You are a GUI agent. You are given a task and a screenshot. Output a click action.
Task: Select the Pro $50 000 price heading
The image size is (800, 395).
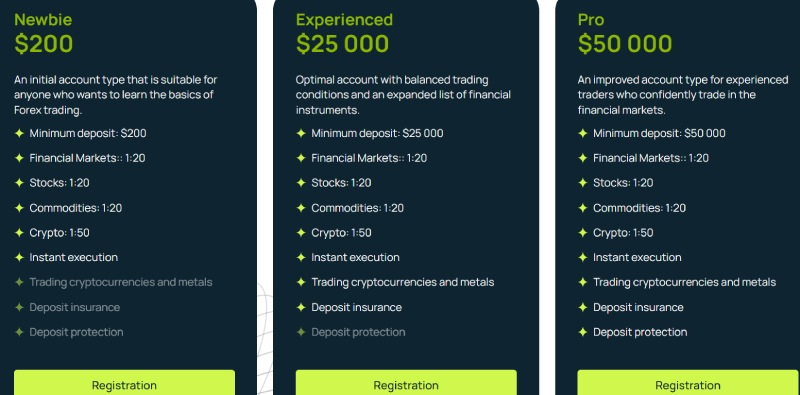tap(625, 44)
